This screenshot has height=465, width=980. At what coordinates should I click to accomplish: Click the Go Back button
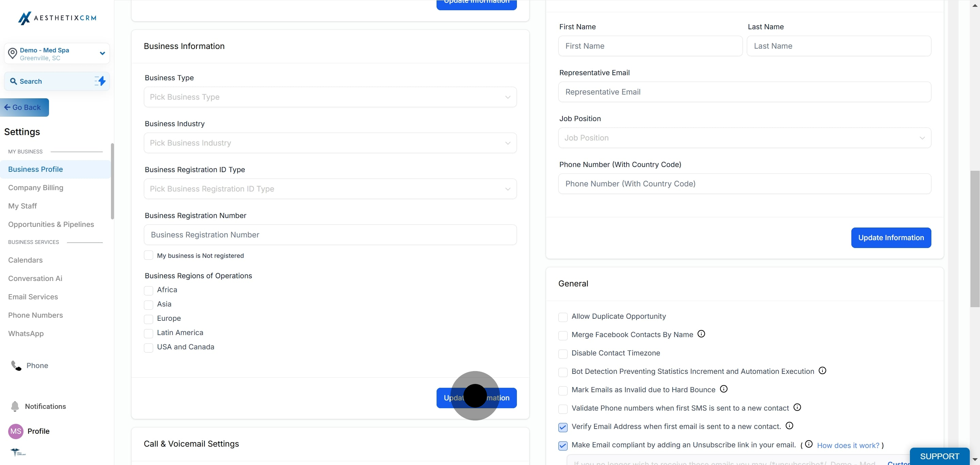pyautogui.click(x=24, y=107)
